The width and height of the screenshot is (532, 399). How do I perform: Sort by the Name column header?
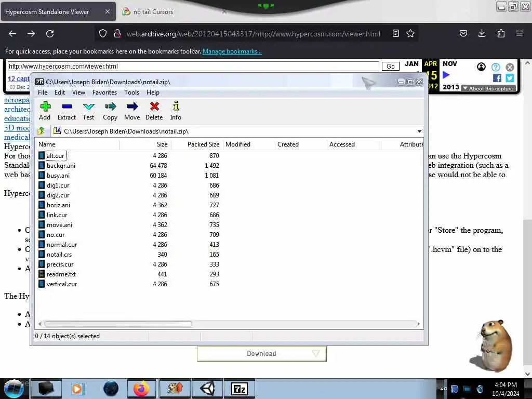pos(78,144)
